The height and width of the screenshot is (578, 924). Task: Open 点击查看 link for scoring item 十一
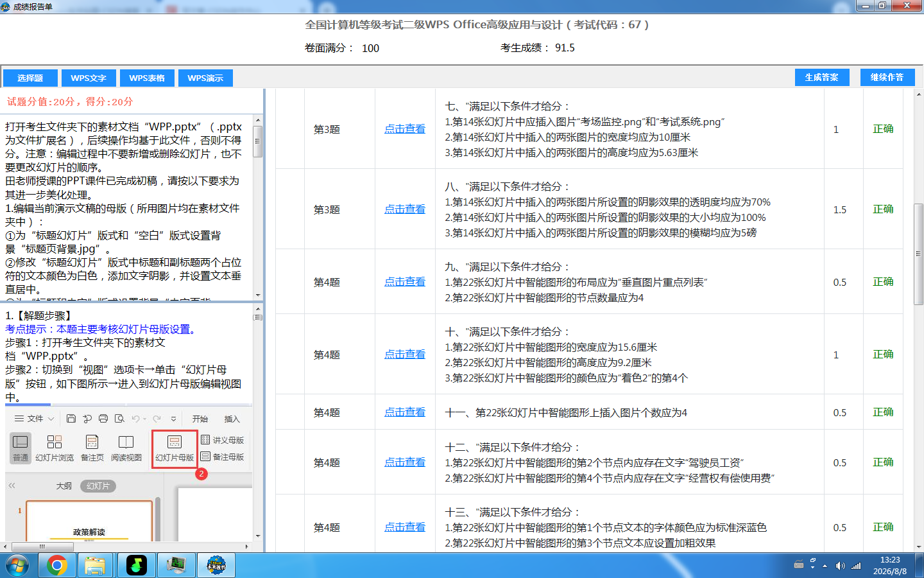[405, 412]
